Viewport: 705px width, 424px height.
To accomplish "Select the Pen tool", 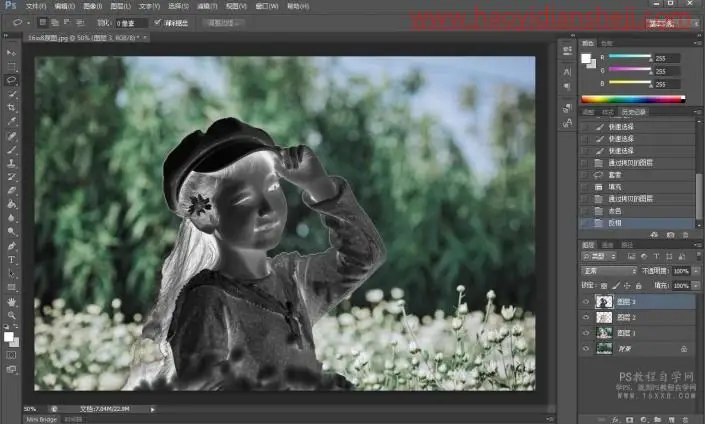I will click(x=11, y=246).
